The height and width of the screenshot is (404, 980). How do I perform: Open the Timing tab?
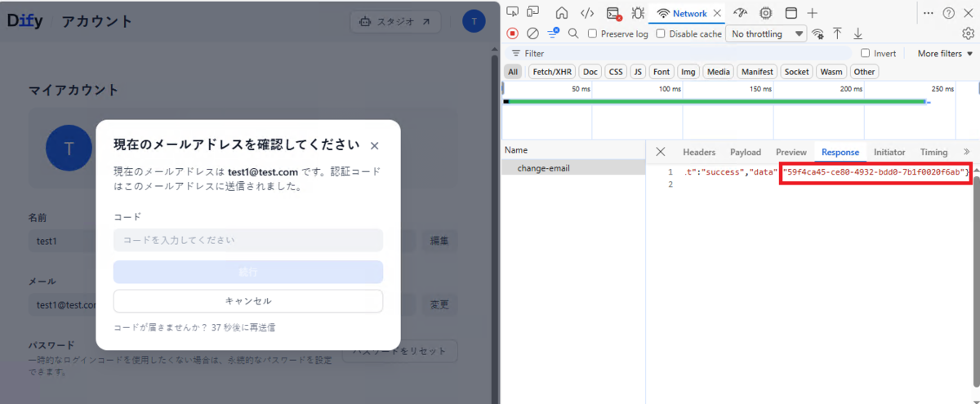pos(933,152)
